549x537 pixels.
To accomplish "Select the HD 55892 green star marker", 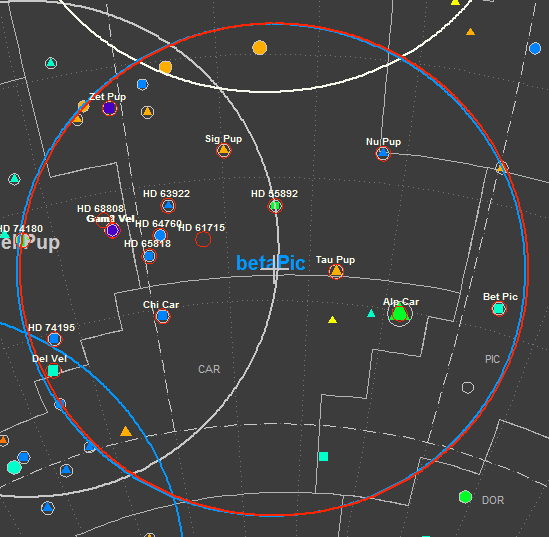I will 275,206.
